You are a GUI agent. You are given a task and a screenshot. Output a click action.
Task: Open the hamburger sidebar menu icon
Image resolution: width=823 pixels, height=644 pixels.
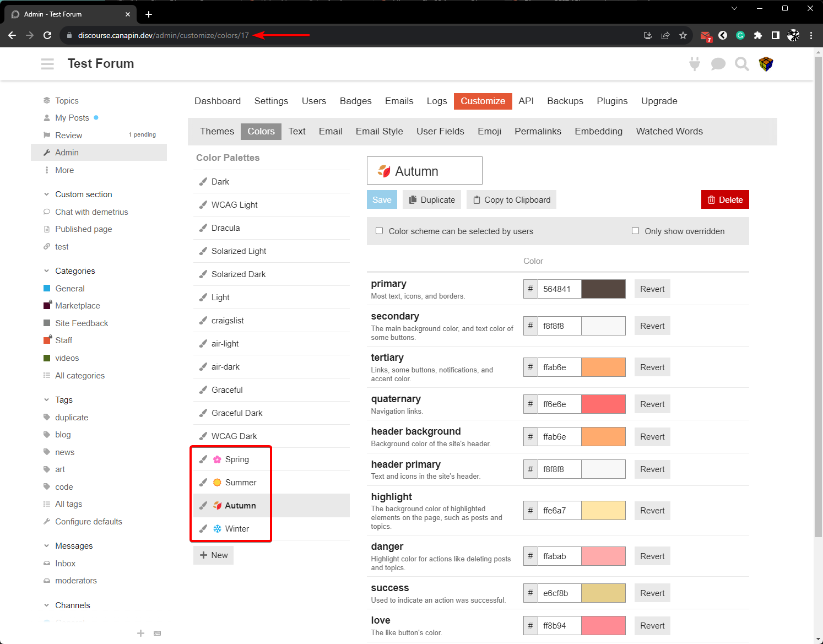(47, 64)
